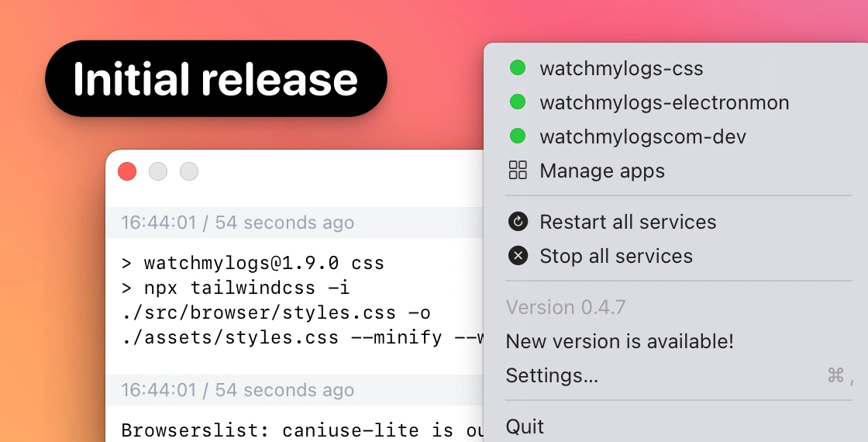The image size is (868, 442).
Task: Click the red close button of log window
Action: pos(127,171)
